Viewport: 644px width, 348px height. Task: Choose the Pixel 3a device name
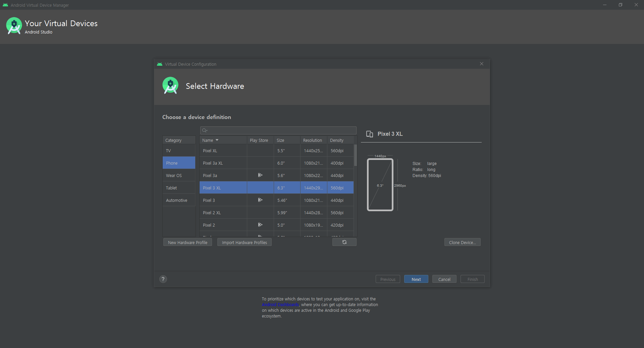(x=210, y=175)
